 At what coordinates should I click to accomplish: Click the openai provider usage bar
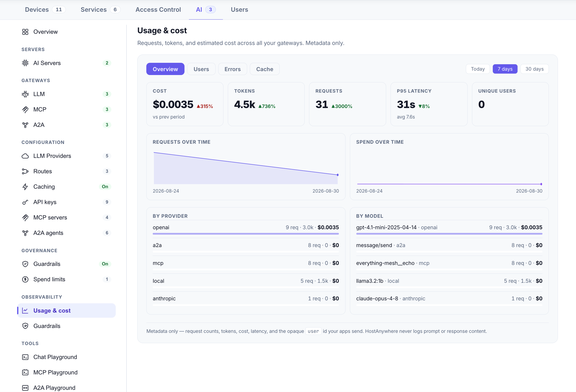(246, 234)
